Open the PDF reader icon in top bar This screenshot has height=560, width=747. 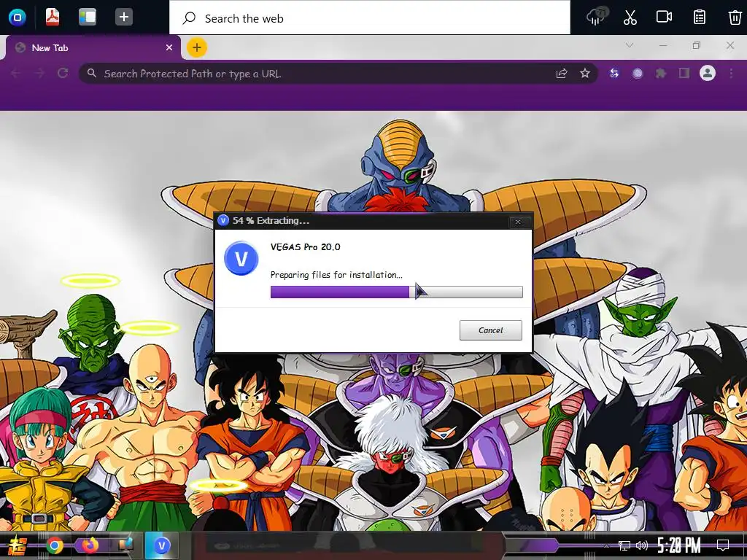click(53, 17)
